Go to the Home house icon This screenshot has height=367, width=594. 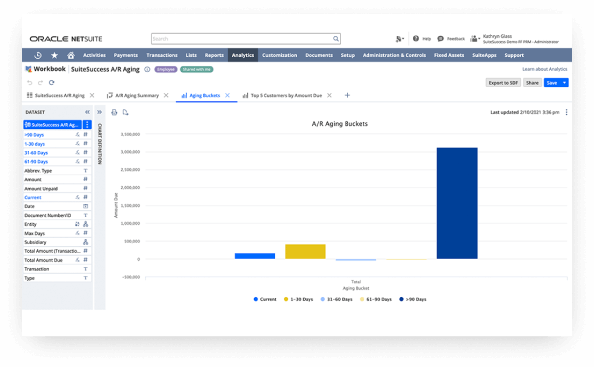point(71,55)
